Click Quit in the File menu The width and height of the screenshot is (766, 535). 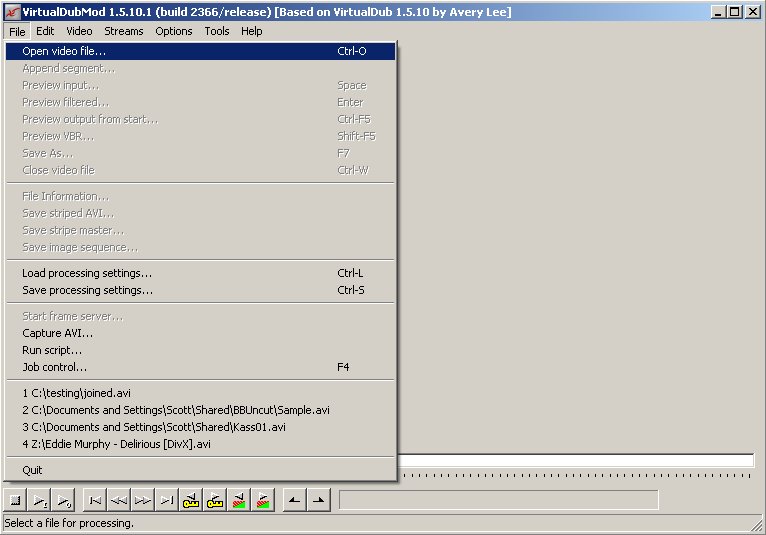(x=200, y=470)
